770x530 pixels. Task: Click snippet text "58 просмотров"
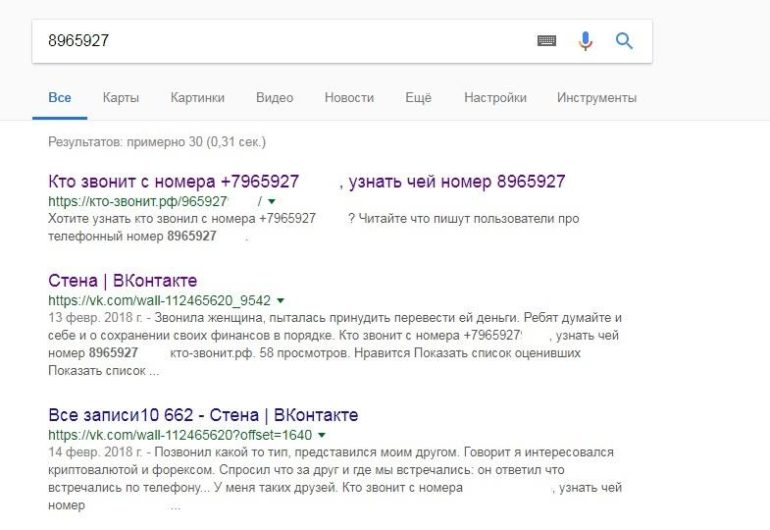pos(304,353)
